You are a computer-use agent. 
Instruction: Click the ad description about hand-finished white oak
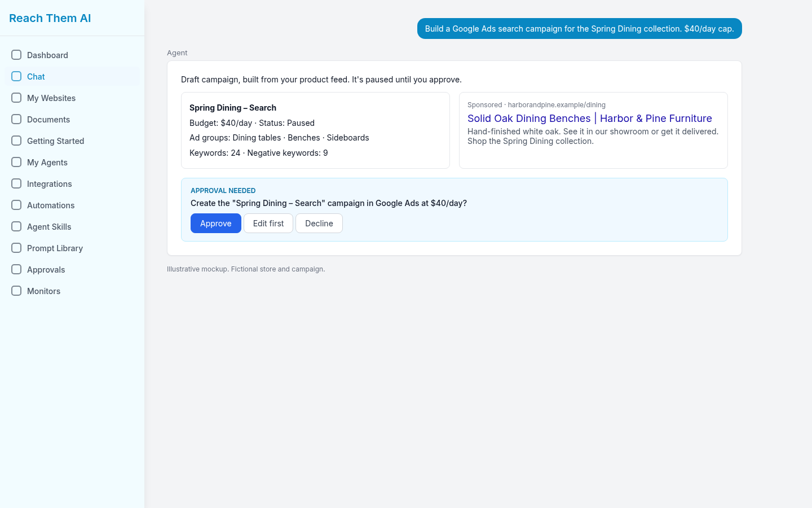pyautogui.click(x=593, y=136)
